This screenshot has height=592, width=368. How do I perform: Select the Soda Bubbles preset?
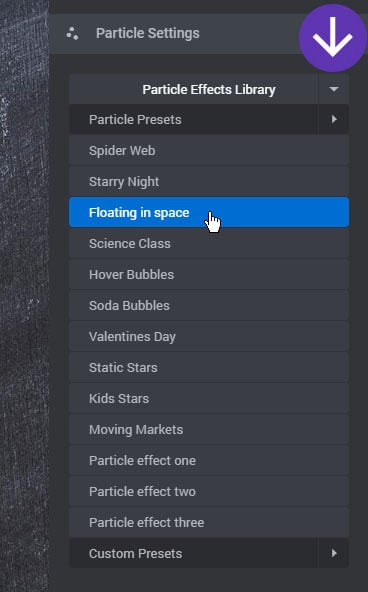[209, 305]
